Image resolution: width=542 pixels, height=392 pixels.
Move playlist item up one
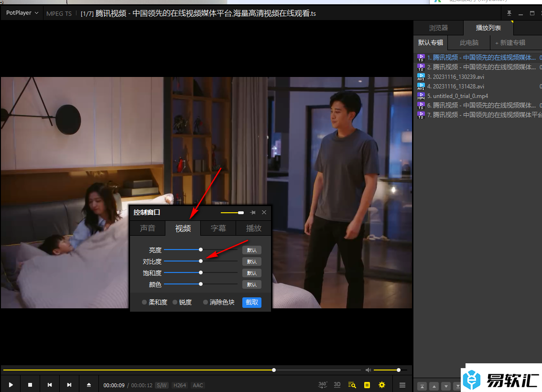click(434, 386)
